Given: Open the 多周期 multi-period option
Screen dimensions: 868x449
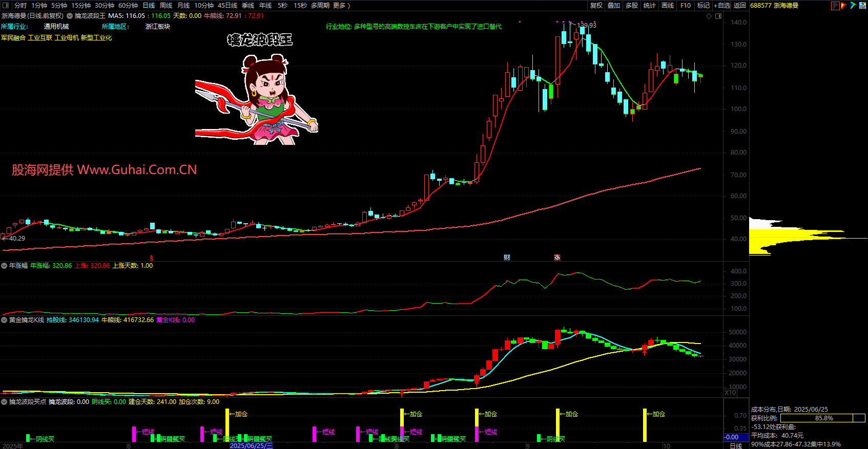Looking at the screenshot, I should (320, 6).
